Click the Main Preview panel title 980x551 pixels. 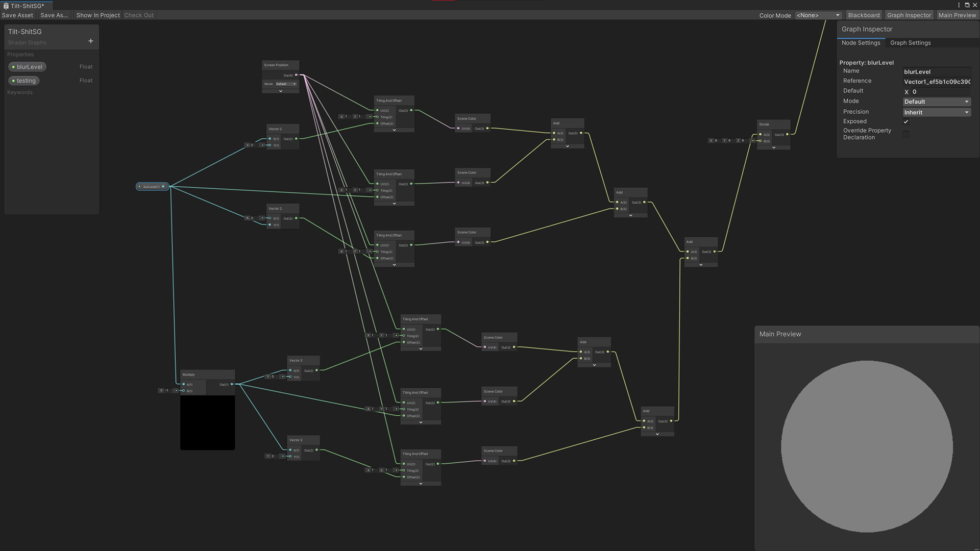tap(780, 334)
